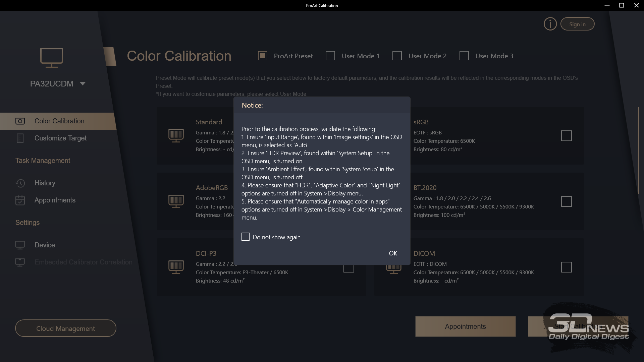Click the Device monitor icon in Settings
Image resolution: width=644 pixels, height=362 pixels.
coord(20,245)
